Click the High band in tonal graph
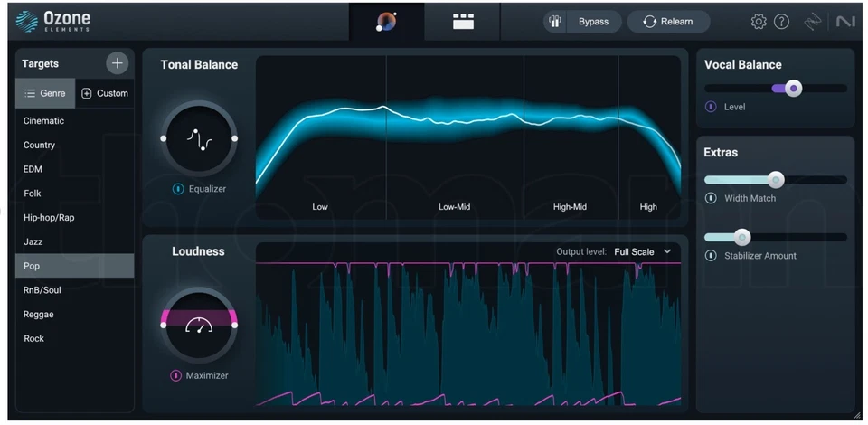The image size is (868, 425). coord(649,137)
